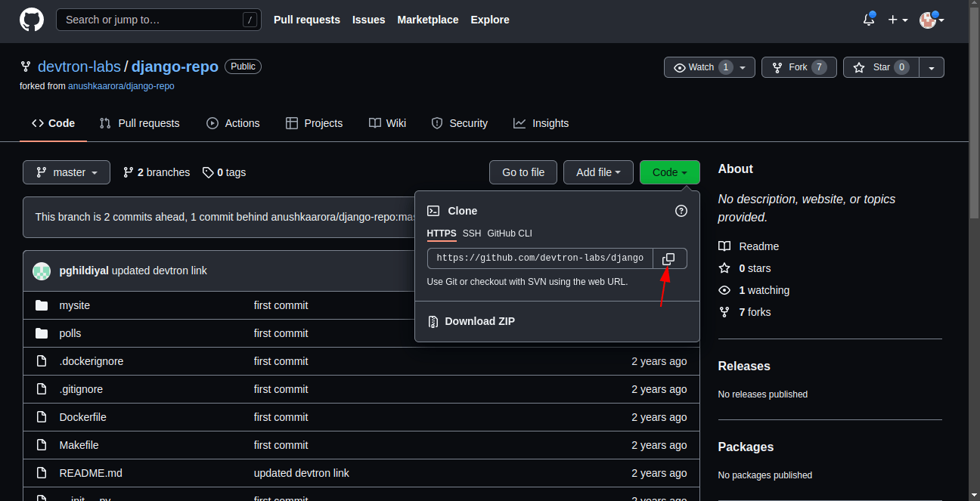This screenshot has width=980, height=501.
Task: Click the GitHub octocat logo
Action: (32, 20)
